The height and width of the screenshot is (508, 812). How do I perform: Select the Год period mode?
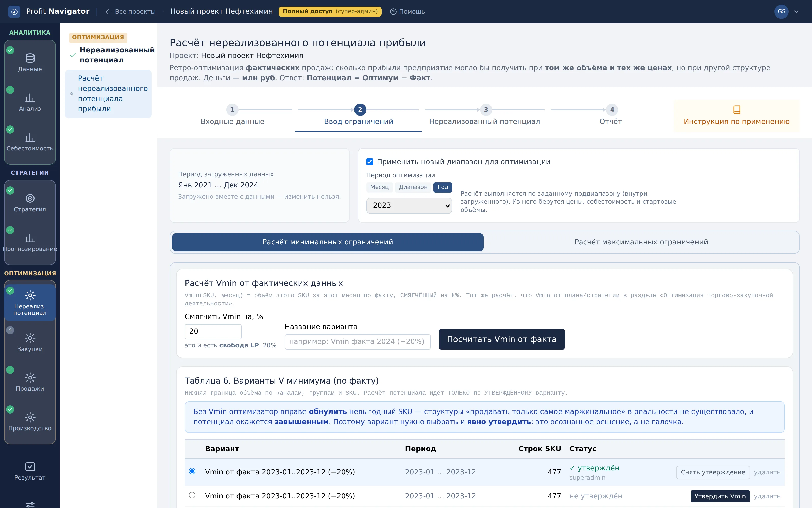[x=443, y=187]
